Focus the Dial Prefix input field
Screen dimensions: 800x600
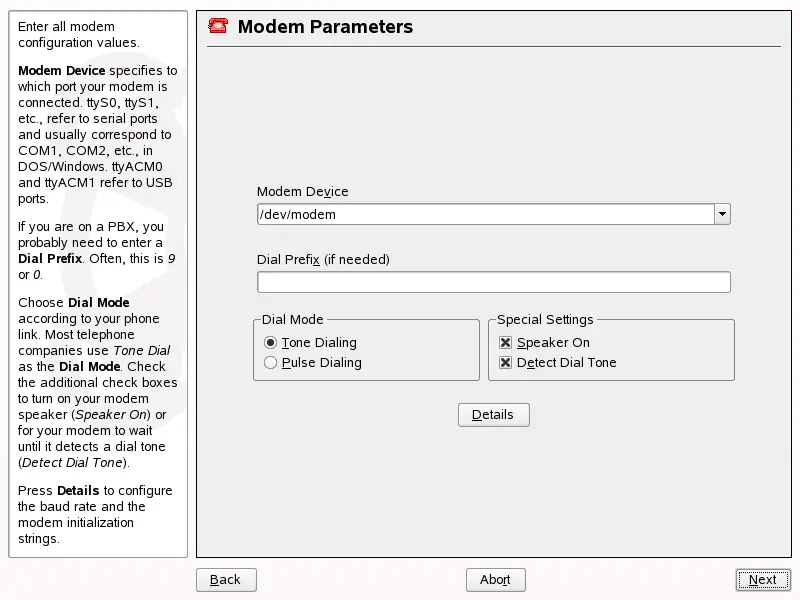coord(493,282)
